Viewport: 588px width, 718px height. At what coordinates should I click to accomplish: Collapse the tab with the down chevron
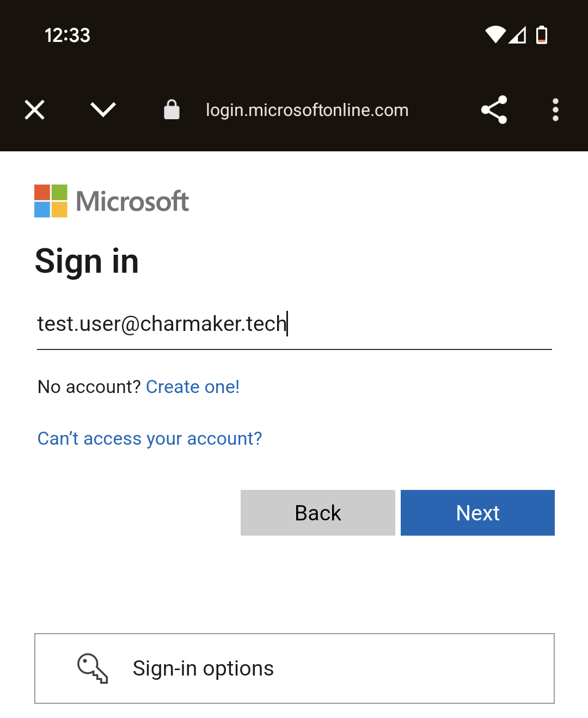pos(103,110)
